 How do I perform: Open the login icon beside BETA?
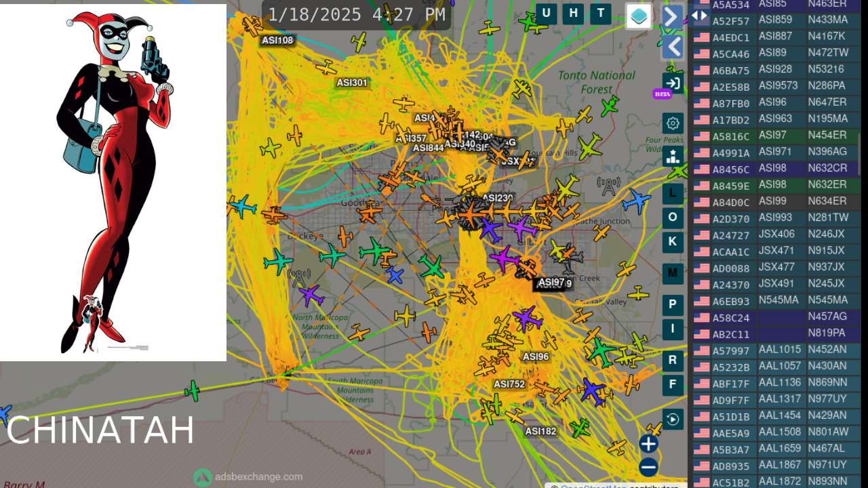673,83
